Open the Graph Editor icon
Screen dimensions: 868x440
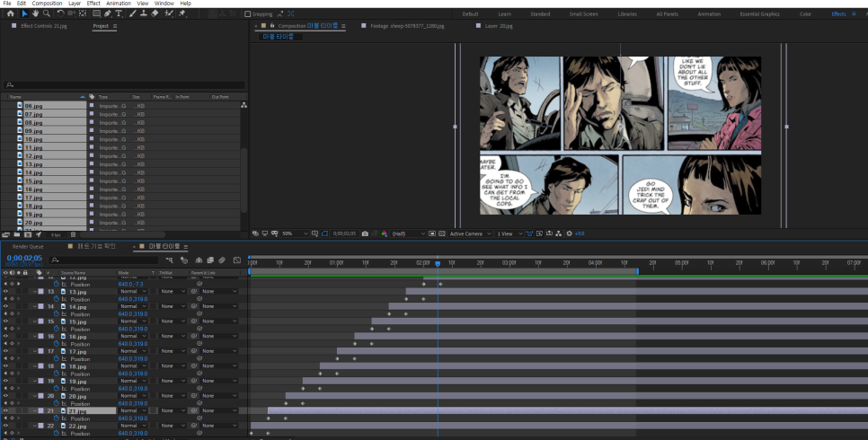coord(237,260)
